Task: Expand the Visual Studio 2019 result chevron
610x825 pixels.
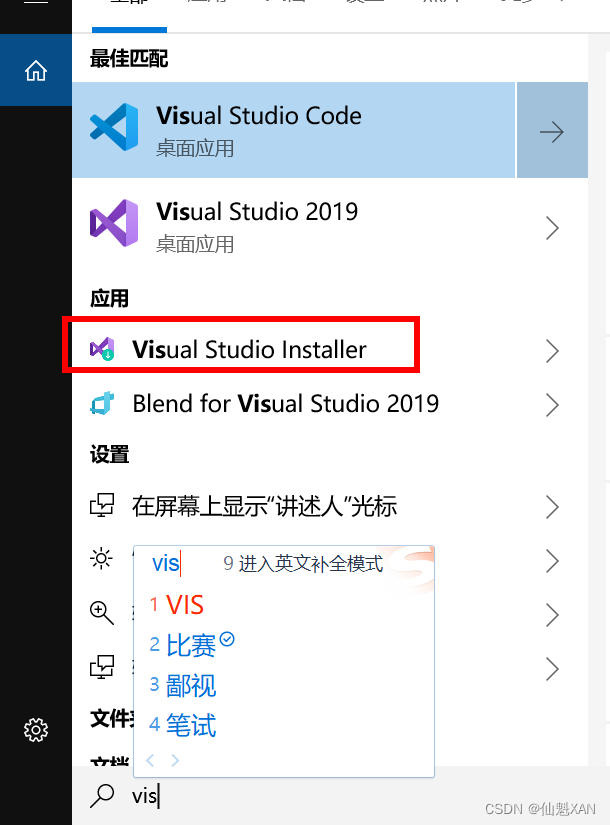Action: point(552,228)
